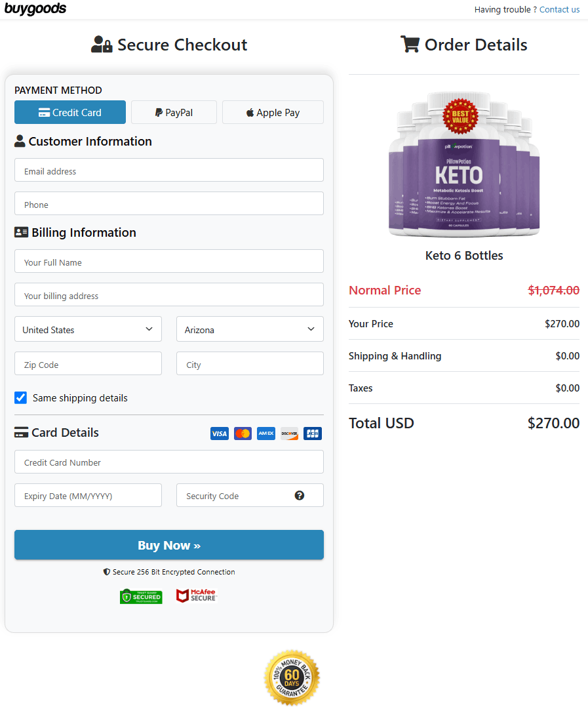Click the 60 Days Money Back Guarantee seal

pyautogui.click(x=292, y=677)
